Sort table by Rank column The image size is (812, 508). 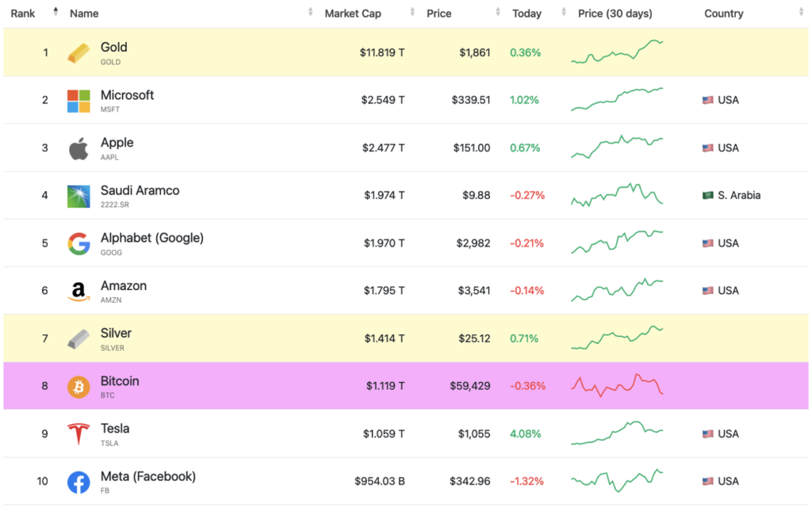pyautogui.click(x=23, y=13)
